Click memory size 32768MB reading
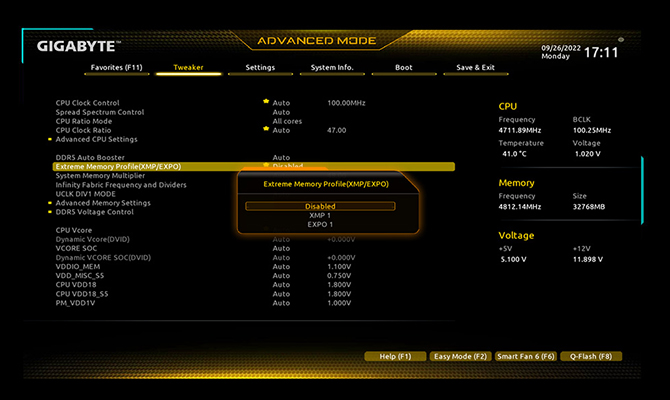The height and width of the screenshot is (400, 670). pos(589,207)
